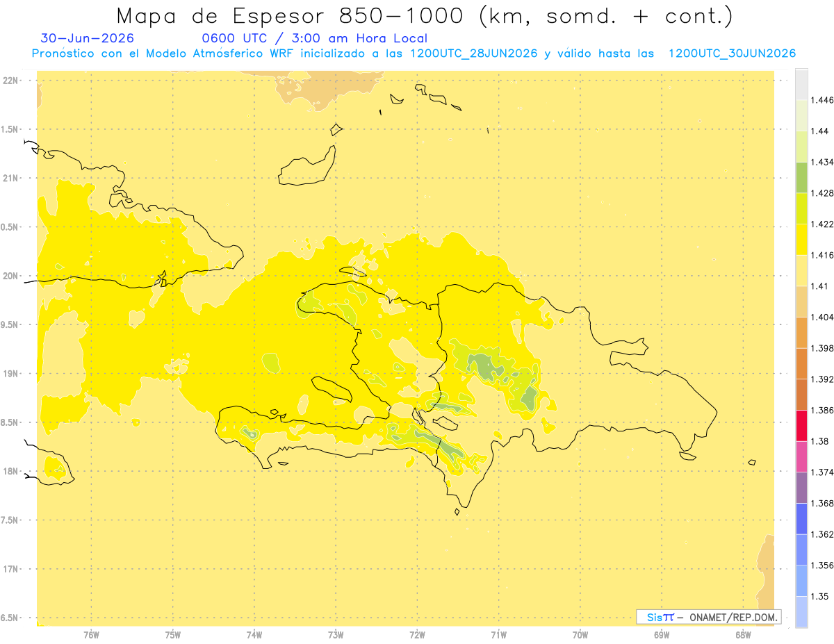The image size is (834, 644).
Task: Click the '68W' longitude label
Action: pos(743,635)
